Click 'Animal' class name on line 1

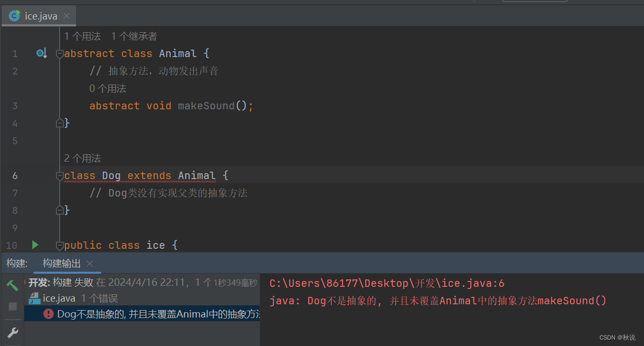click(x=178, y=53)
